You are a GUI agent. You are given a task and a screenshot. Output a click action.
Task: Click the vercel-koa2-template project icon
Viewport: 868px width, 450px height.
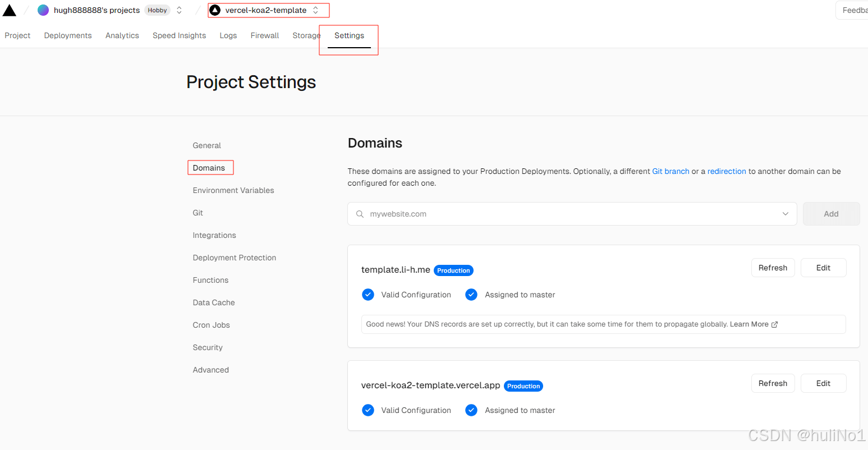(x=215, y=10)
